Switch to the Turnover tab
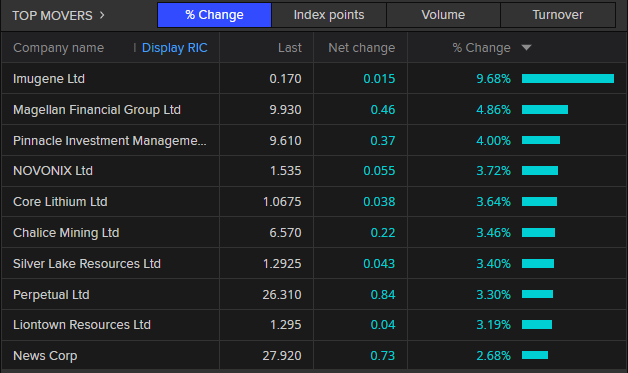 pos(558,15)
